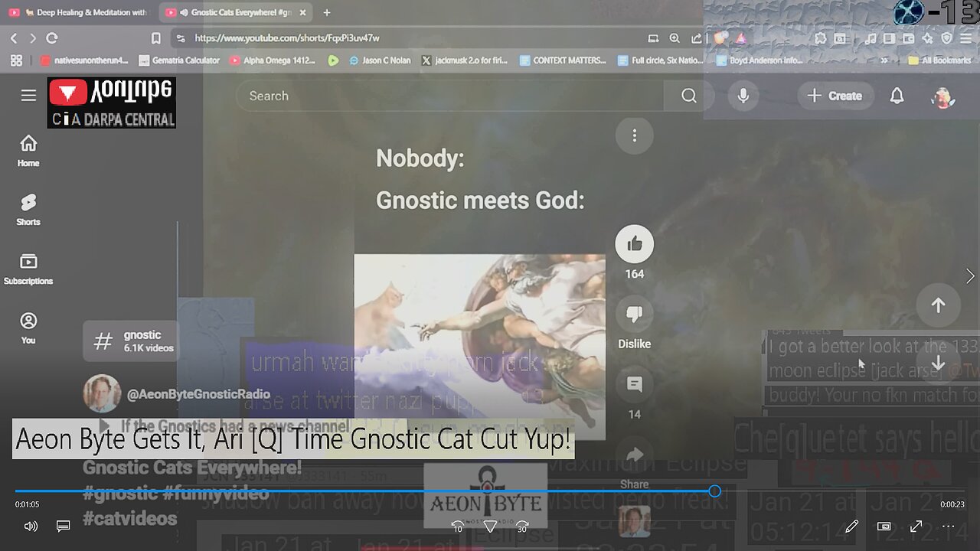Open Subscriptions in the sidebar
Image resolution: width=980 pixels, height=551 pixels.
pyautogui.click(x=28, y=269)
